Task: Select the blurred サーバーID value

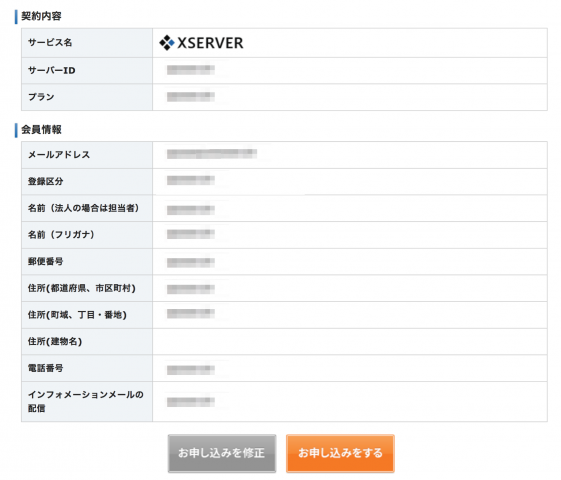Action: 191,70
